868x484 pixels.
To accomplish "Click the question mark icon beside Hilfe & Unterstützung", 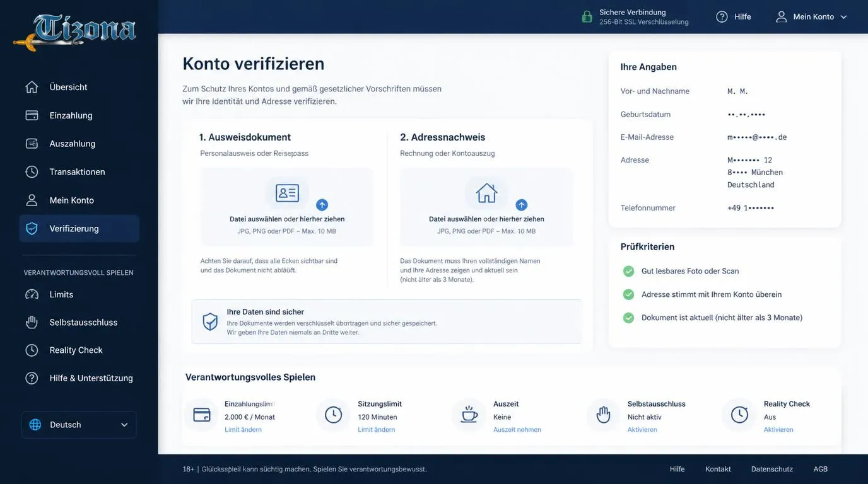I will (x=32, y=378).
